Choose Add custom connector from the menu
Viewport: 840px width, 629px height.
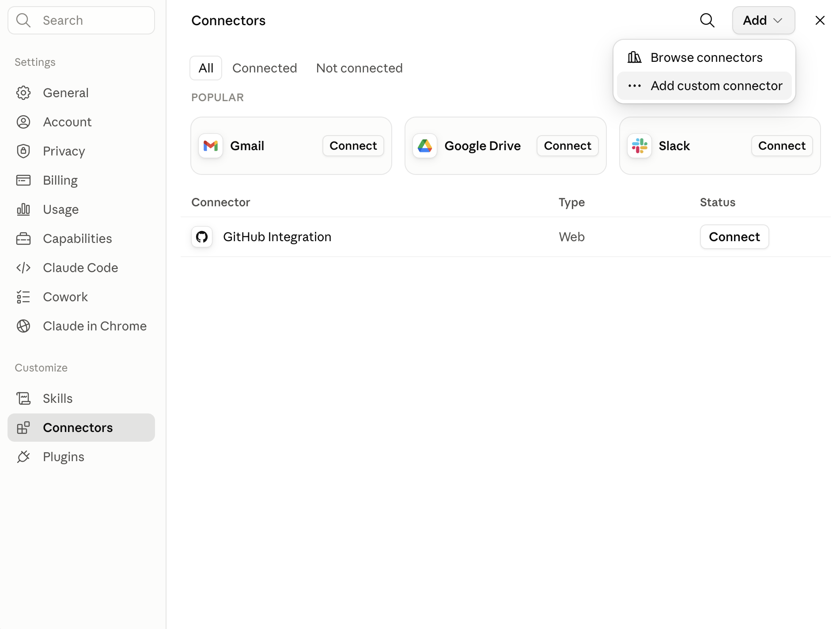click(x=704, y=86)
